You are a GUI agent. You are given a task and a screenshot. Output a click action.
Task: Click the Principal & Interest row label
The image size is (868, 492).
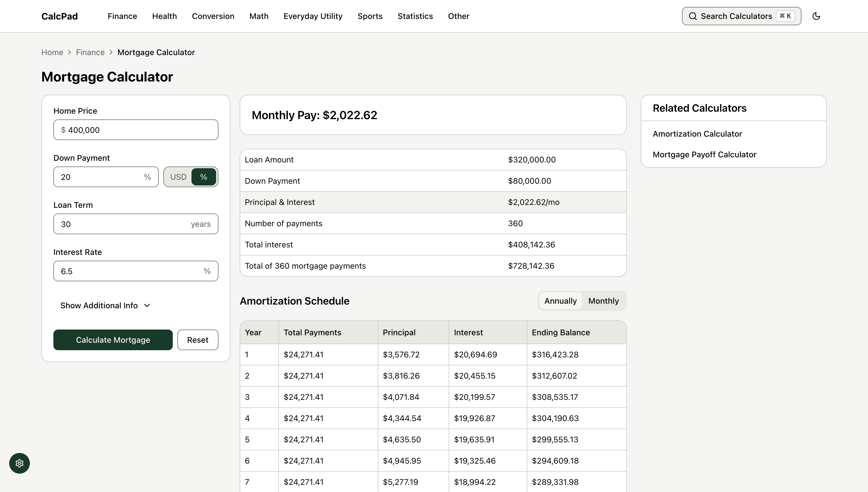coord(279,202)
